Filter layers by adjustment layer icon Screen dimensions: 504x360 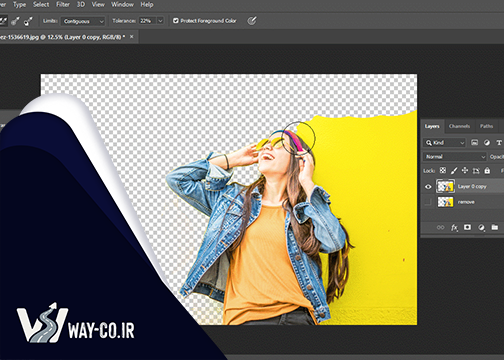pos(487,143)
